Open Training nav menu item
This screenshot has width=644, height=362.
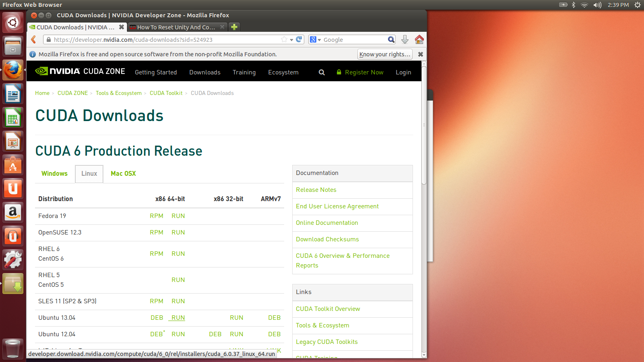[x=244, y=72]
